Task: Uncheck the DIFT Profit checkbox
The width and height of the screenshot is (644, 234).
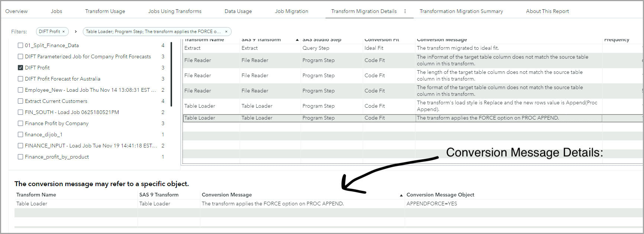Action: [x=20, y=68]
